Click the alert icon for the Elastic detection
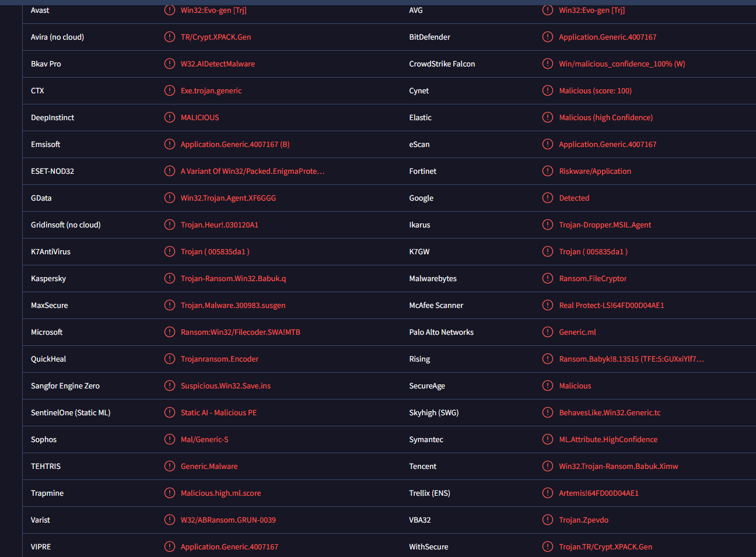 [548, 117]
